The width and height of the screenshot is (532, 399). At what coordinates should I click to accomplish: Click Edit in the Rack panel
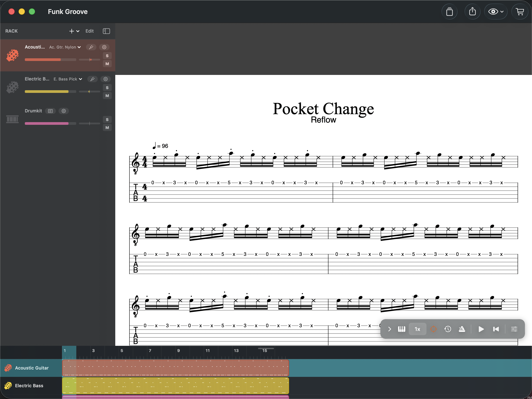[x=89, y=31]
